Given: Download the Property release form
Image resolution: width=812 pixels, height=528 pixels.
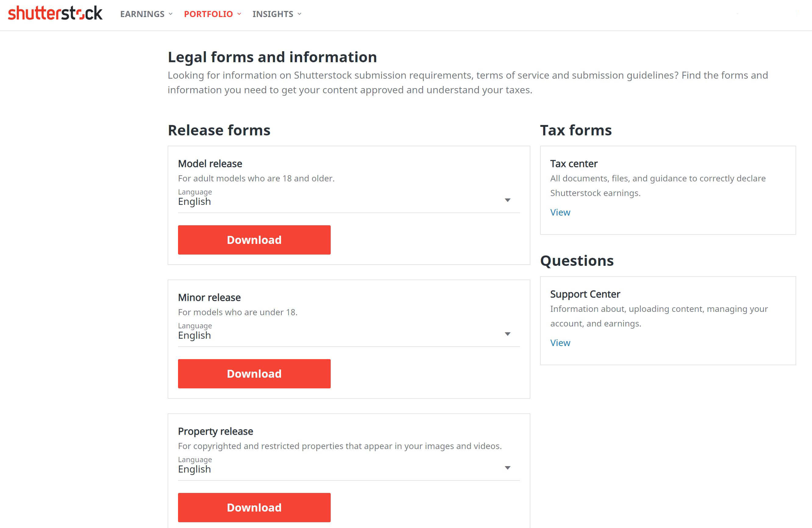Looking at the screenshot, I should 254,508.
